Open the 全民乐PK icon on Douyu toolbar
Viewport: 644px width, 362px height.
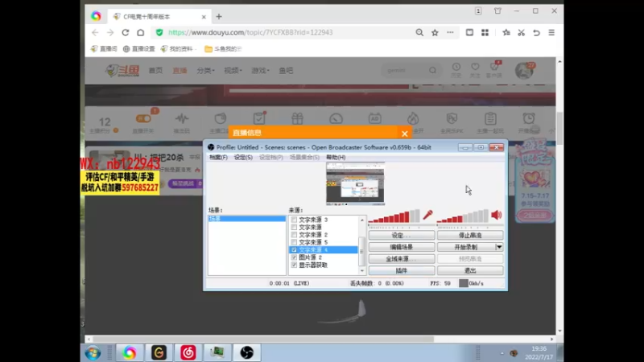452,119
